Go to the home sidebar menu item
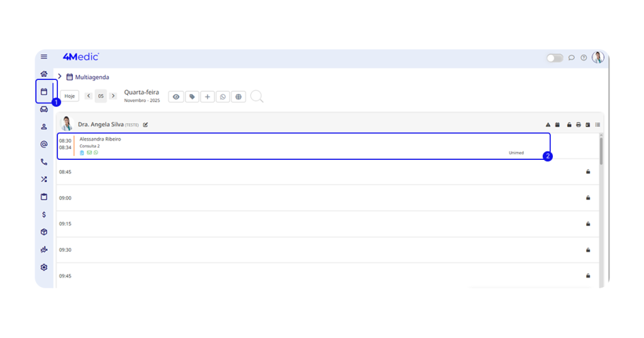 44,74
